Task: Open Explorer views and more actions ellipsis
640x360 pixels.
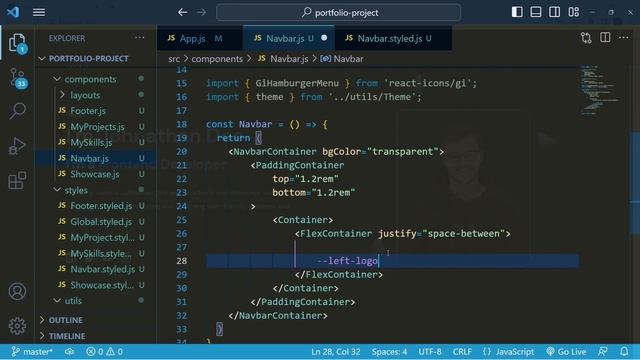Action: tap(140, 38)
